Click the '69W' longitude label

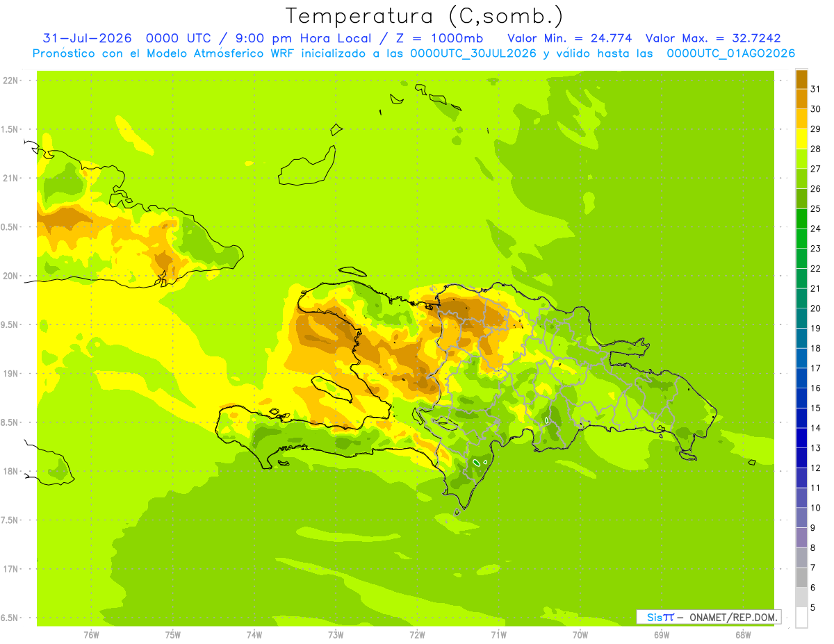pos(662,634)
